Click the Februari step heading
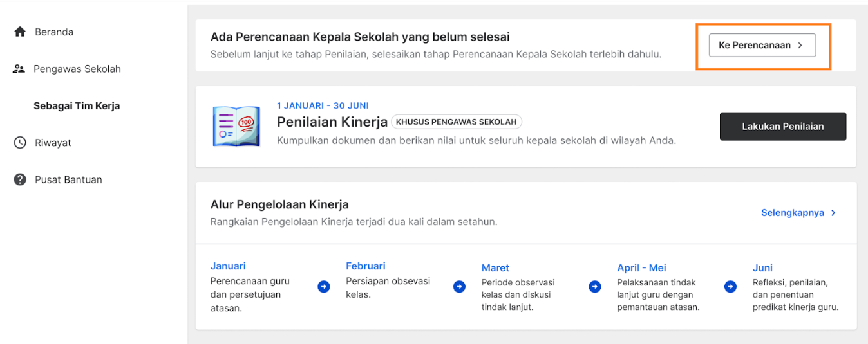The image size is (868, 344). (366, 266)
